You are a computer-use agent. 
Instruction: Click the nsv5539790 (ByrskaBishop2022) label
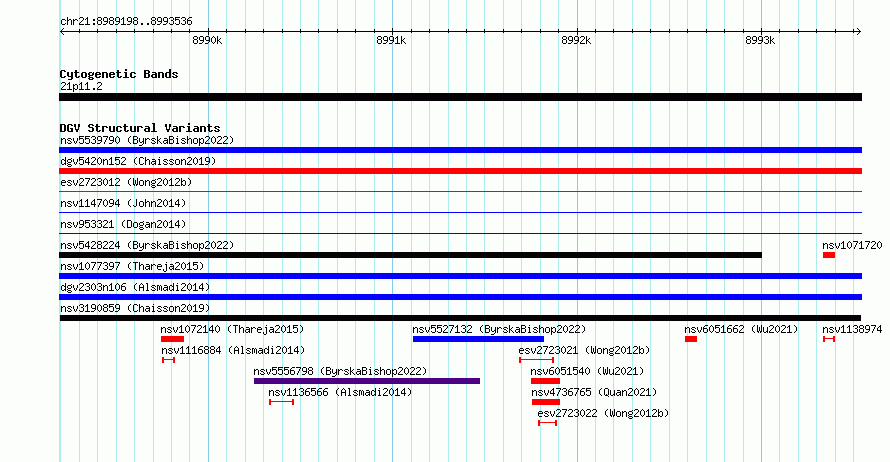click(x=147, y=140)
